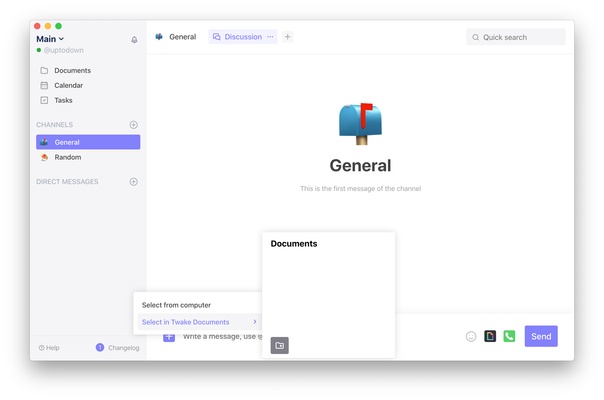
Task: Click the Tasks checkbox icon in sidebar
Action: coord(44,100)
